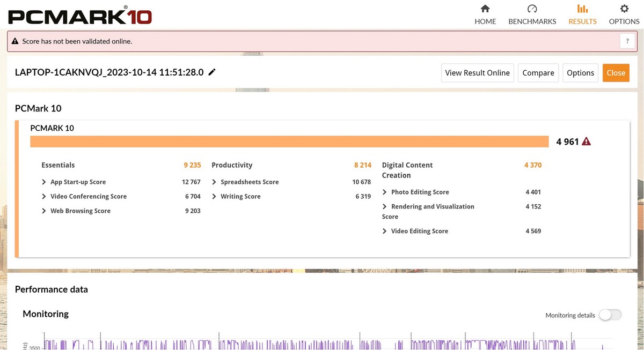This screenshot has height=350, width=644.
Task: Click the PCMark 10 section heading
Action: pos(38,108)
